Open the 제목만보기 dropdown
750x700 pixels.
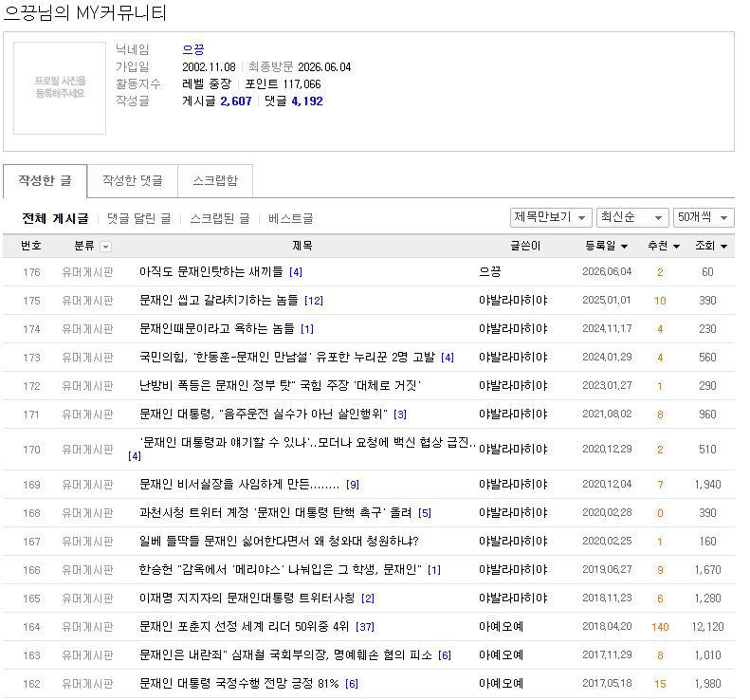[551, 217]
